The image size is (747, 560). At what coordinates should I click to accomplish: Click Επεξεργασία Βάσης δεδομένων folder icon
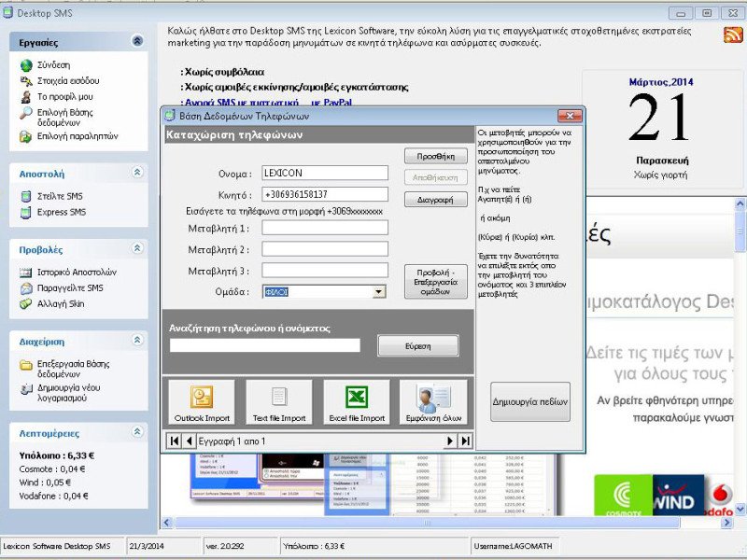[26, 365]
